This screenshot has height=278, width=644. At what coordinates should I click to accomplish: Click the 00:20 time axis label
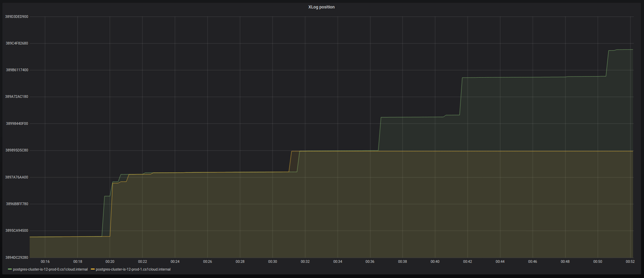tap(110, 261)
